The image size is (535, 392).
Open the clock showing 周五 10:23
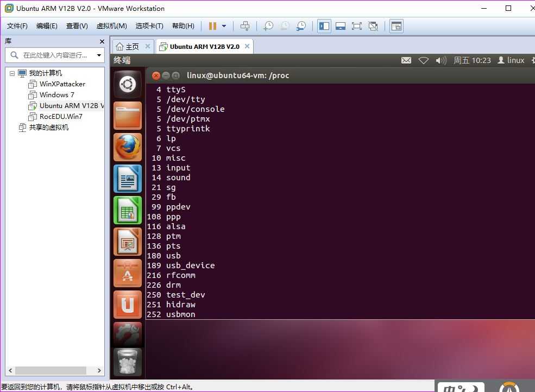[472, 60]
